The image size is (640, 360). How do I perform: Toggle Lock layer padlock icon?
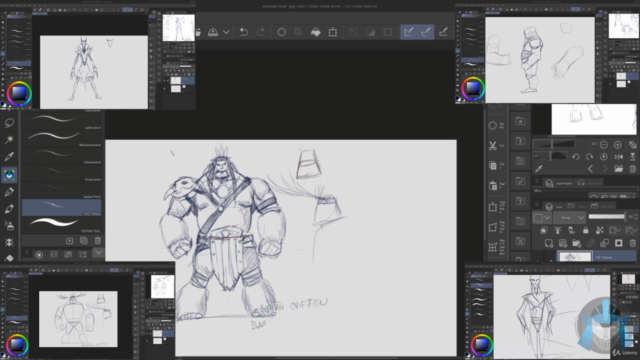coord(585,231)
